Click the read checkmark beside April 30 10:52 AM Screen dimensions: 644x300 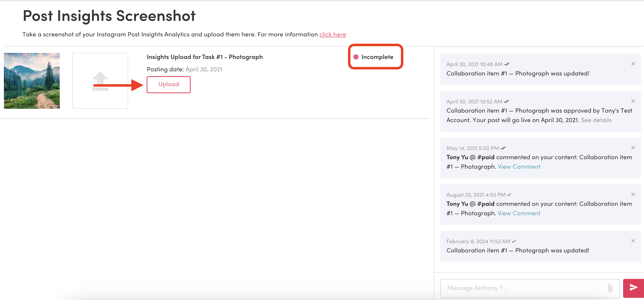point(506,101)
